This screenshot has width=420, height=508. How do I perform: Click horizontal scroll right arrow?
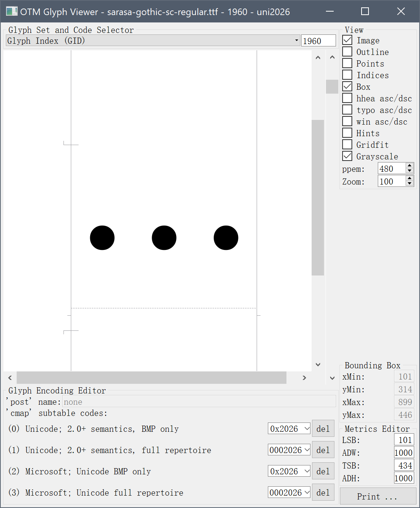pos(305,378)
